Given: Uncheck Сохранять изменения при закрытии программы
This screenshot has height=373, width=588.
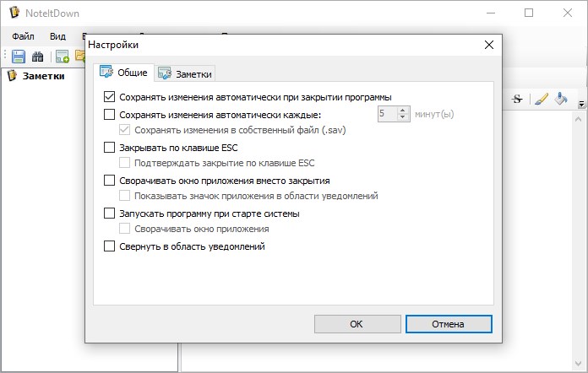Looking at the screenshot, I should [109, 97].
